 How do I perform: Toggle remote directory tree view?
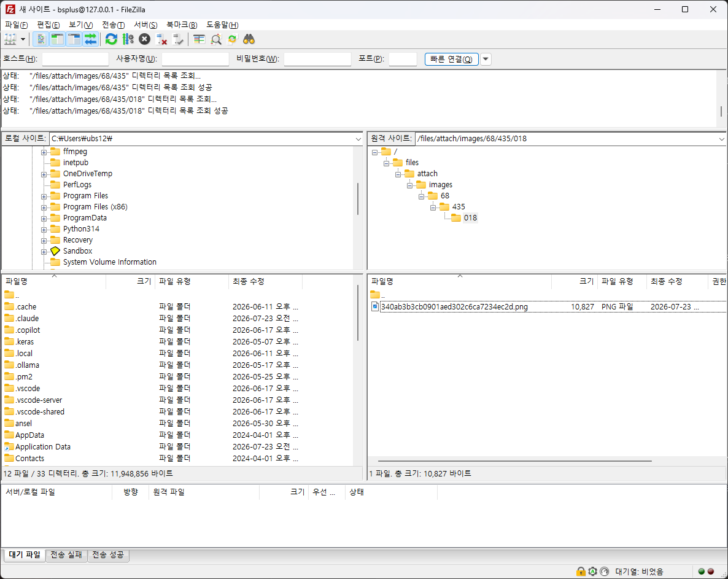[x=74, y=39]
